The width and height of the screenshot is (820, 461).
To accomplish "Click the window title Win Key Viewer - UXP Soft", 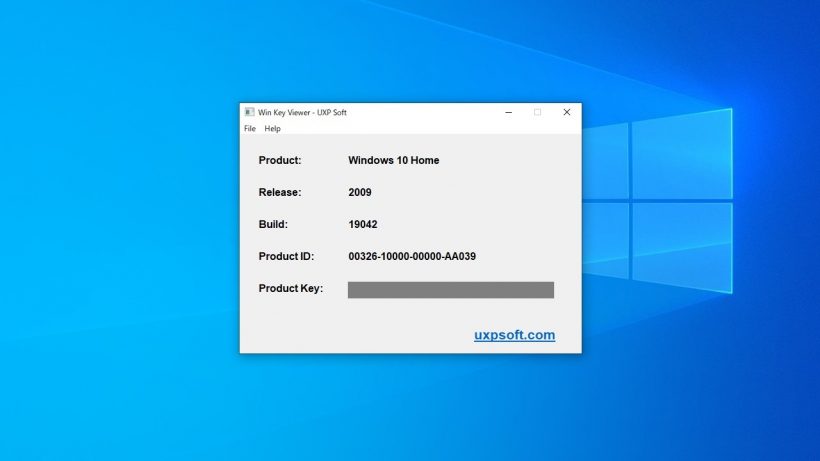I will click(302, 112).
